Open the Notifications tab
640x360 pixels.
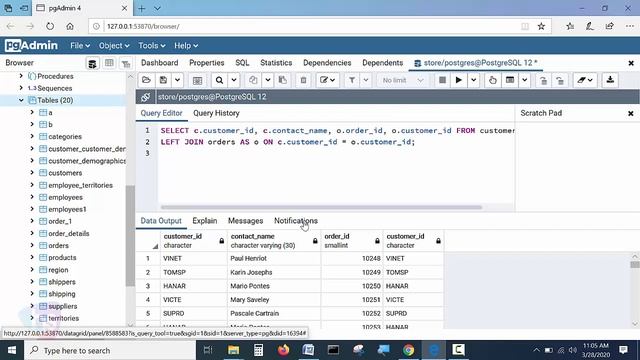coord(296,221)
